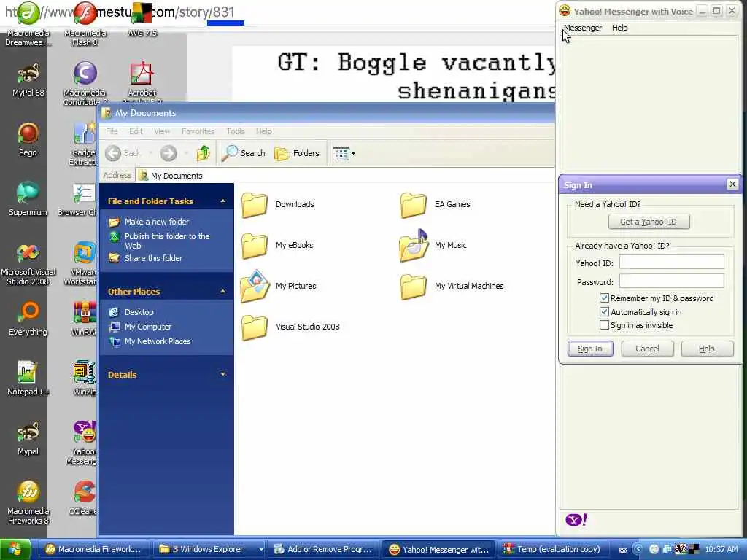Toggle the Folders pane button
Screen dimensions: 747x560
tap(297, 153)
